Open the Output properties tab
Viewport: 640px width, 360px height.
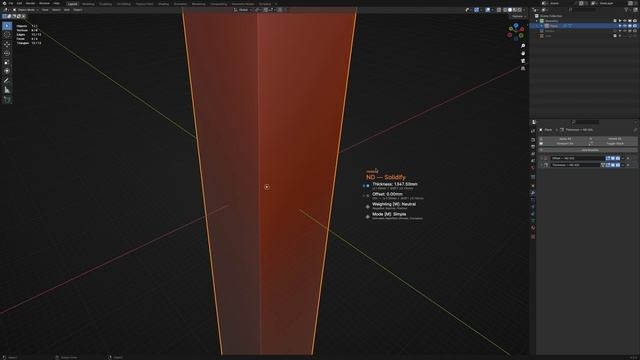click(x=533, y=147)
